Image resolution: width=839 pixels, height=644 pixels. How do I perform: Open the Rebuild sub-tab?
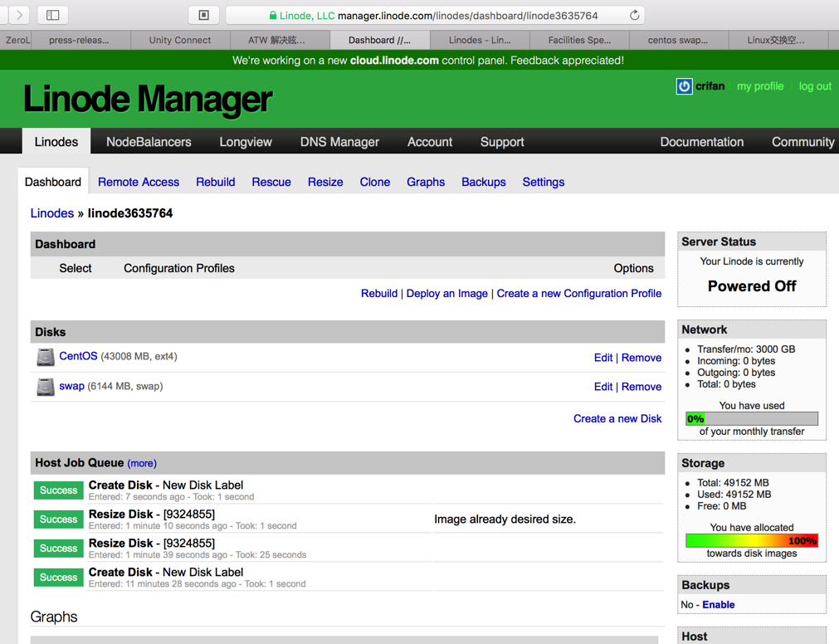point(216,182)
